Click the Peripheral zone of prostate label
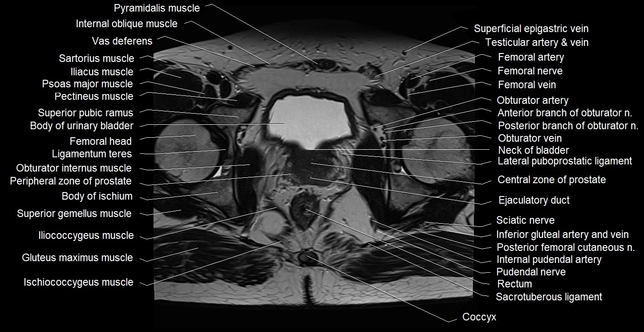The height and width of the screenshot is (332, 644). point(71,181)
